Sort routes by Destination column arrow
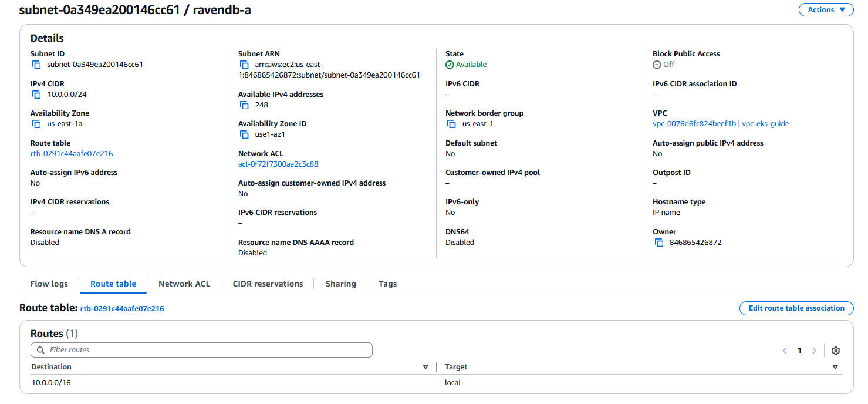 (425, 367)
